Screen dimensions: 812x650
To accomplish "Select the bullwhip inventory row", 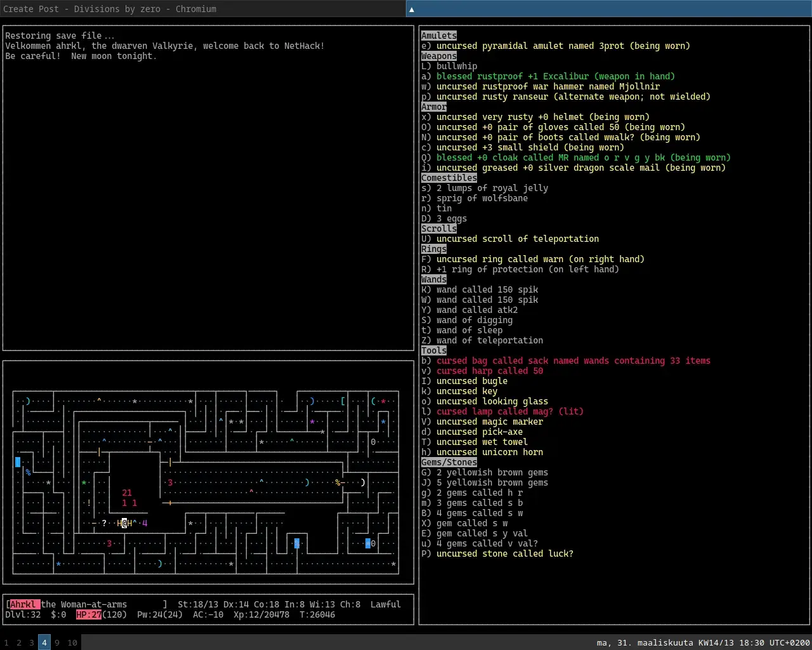I will [x=449, y=66].
